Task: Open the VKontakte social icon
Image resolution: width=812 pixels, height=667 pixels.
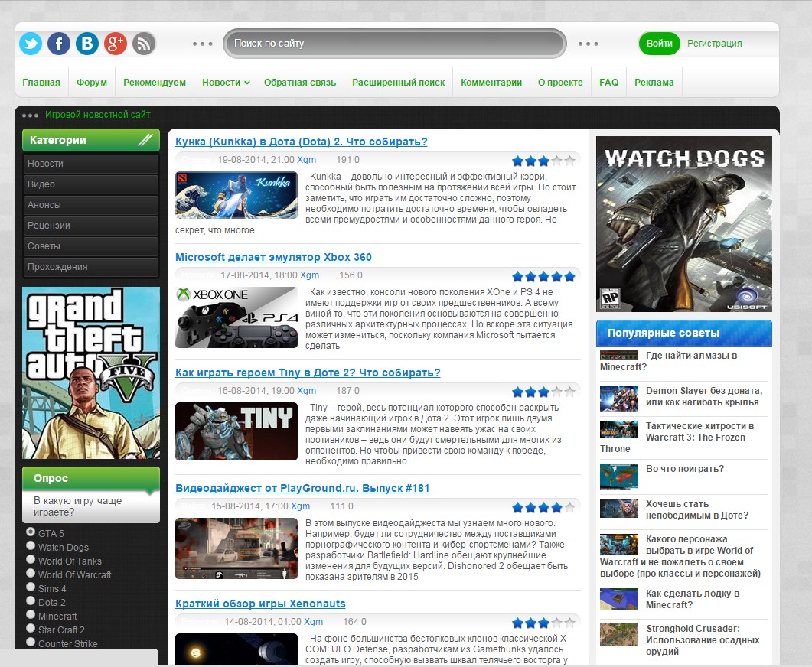Action: point(87,44)
